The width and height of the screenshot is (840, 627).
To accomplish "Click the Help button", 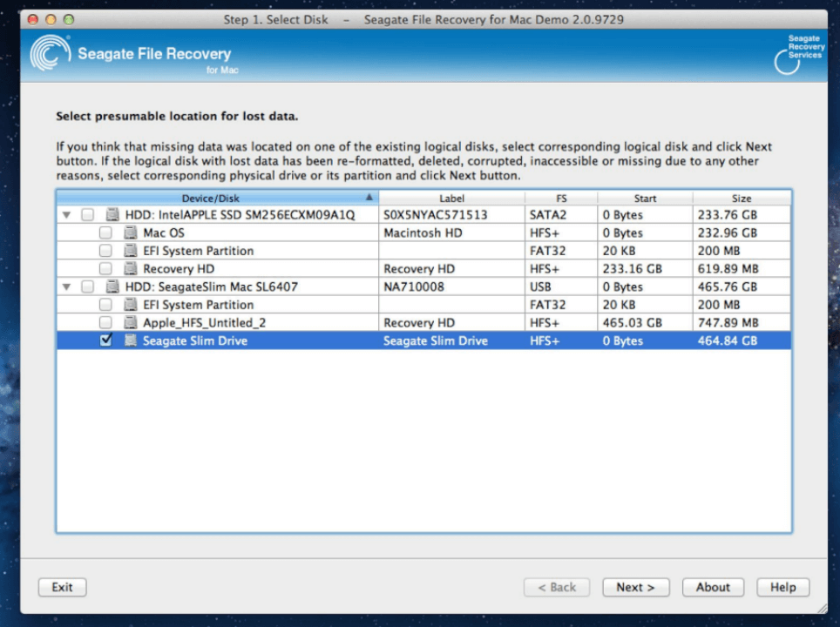I will coord(782,587).
